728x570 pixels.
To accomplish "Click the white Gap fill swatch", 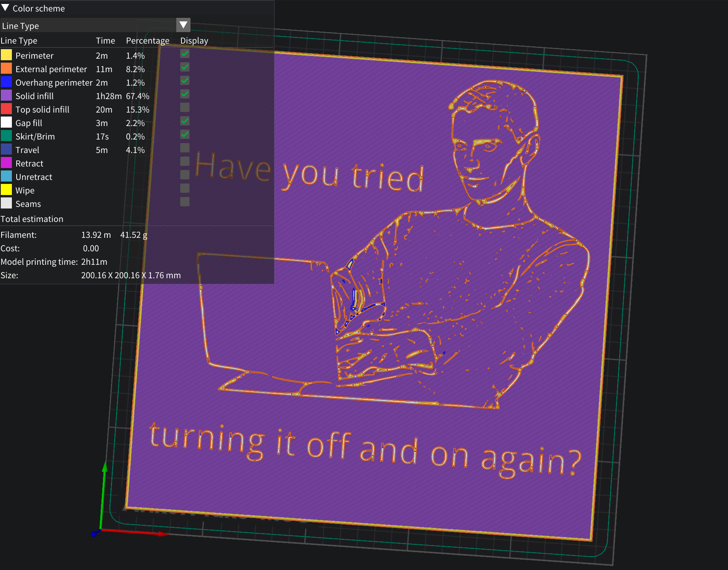I will coord(6,122).
